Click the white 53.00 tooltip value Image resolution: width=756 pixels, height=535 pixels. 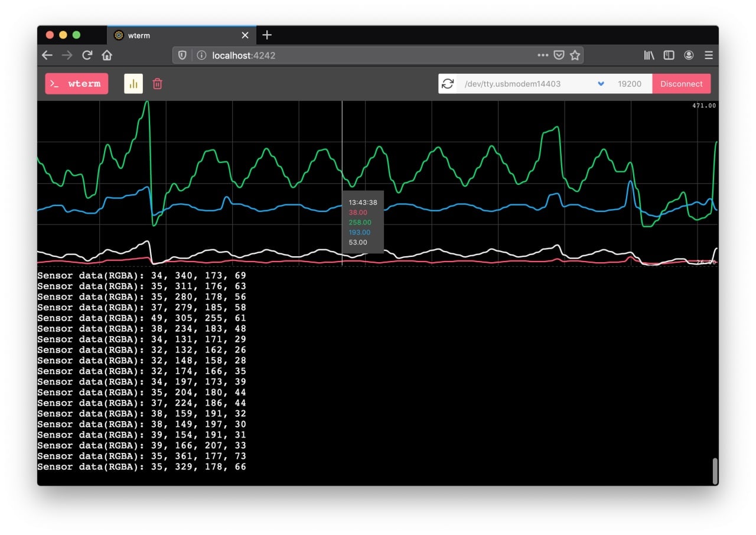point(358,243)
